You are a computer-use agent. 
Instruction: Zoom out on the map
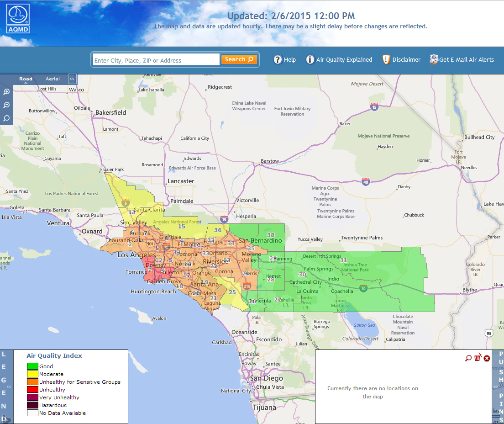pos(6,105)
